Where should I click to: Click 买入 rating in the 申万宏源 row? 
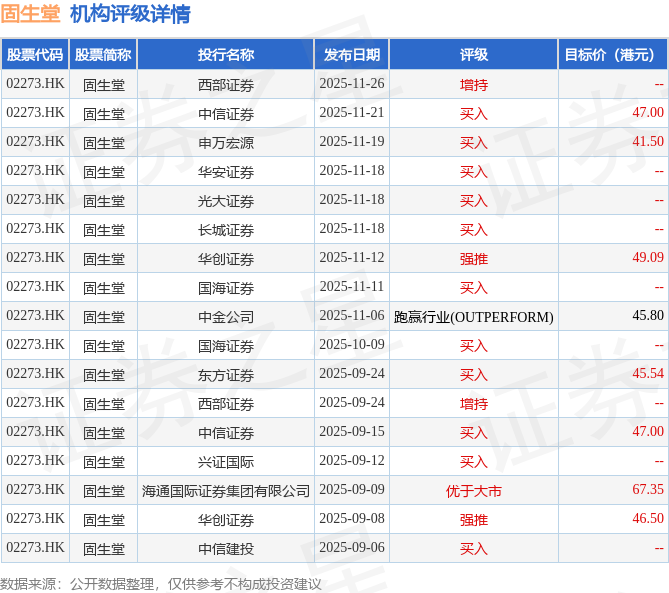point(474,143)
